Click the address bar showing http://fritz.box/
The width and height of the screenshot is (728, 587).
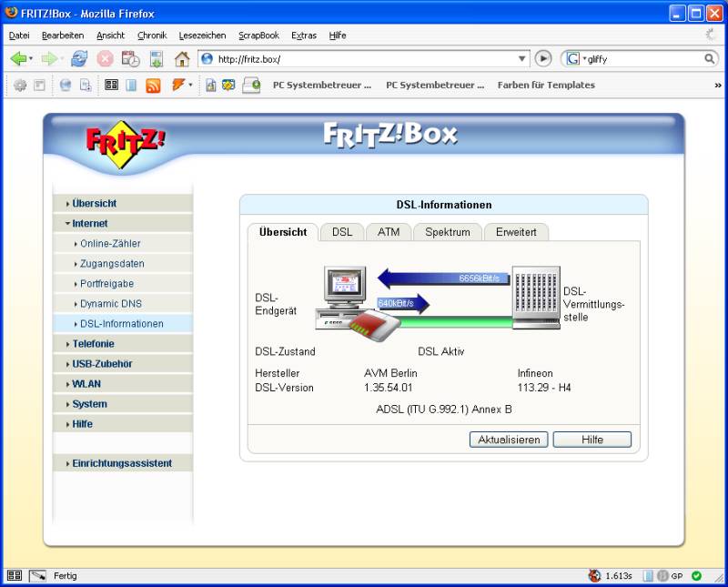[362, 59]
